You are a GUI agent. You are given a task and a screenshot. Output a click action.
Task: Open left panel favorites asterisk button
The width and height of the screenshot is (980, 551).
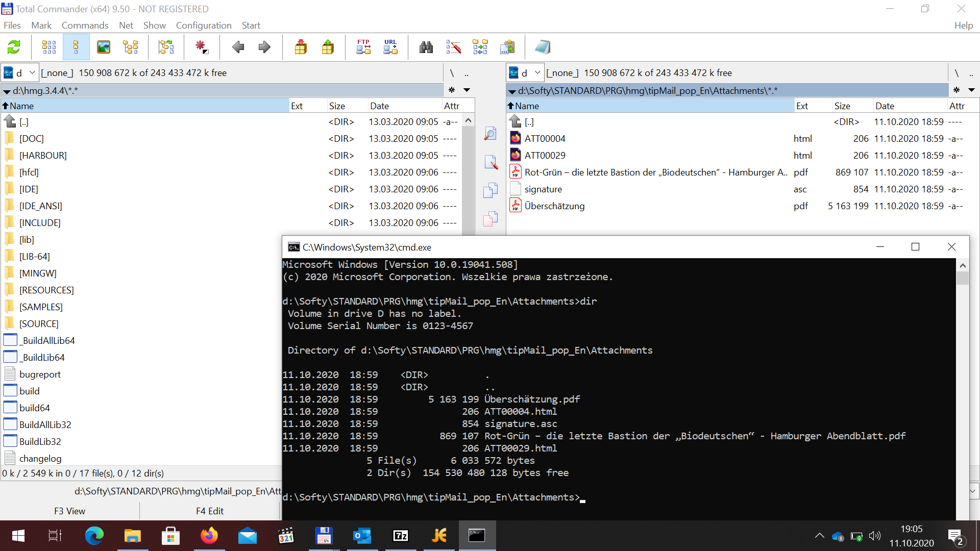click(452, 90)
